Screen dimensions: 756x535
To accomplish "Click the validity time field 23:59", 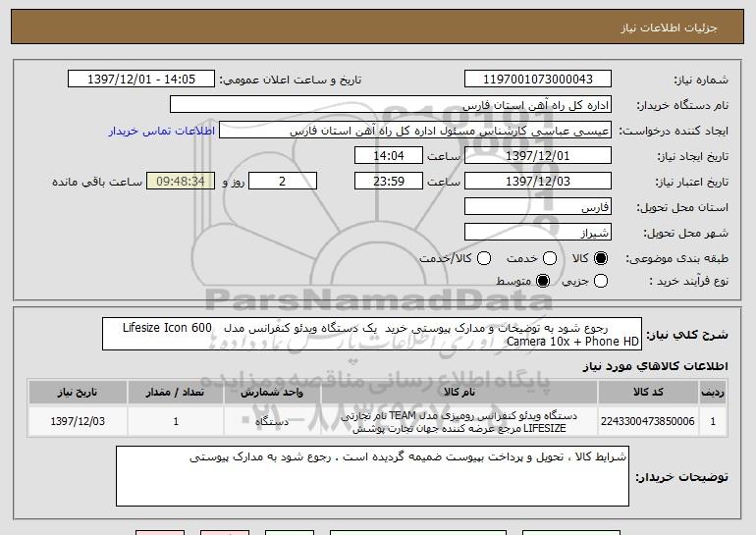I will [389, 182].
